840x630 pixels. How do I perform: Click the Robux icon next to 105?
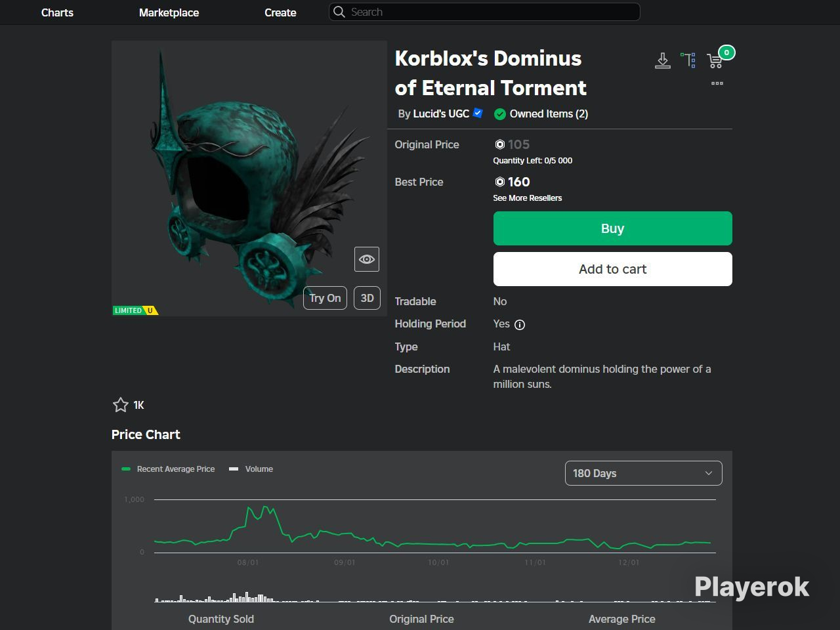click(x=499, y=144)
